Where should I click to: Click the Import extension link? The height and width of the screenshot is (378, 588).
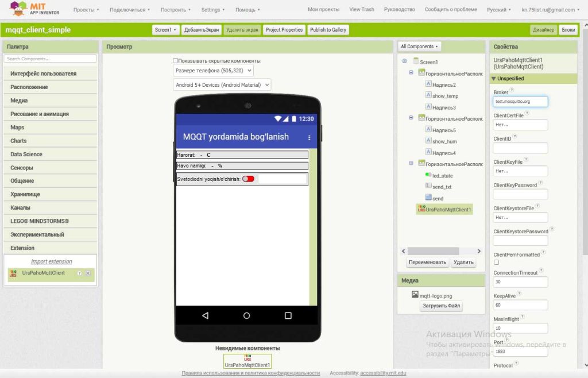(x=51, y=261)
